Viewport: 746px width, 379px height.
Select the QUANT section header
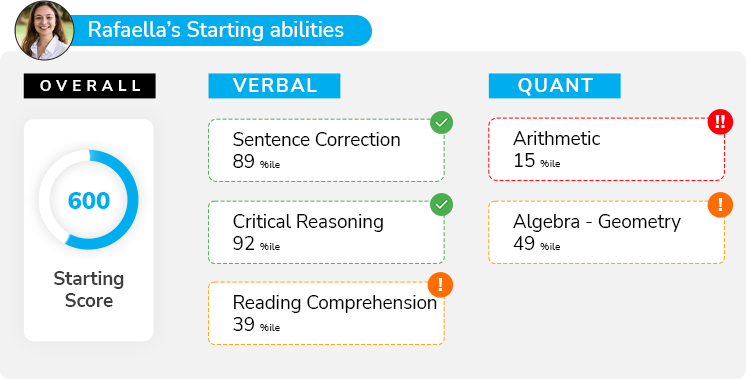(554, 86)
